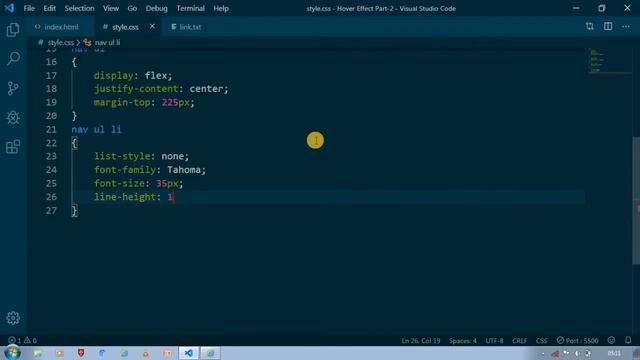Open the Manage gear at sidebar bottom
640x360 pixels.
pyautogui.click(x=13, y=318)
